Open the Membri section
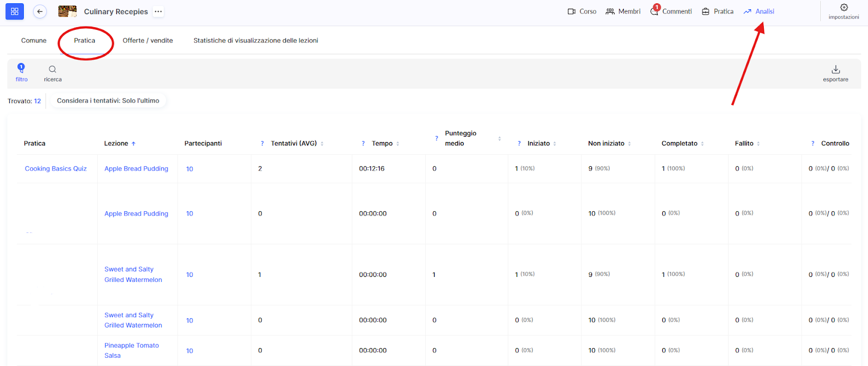Viewport: 868px width, 366px height. (623, 11)
